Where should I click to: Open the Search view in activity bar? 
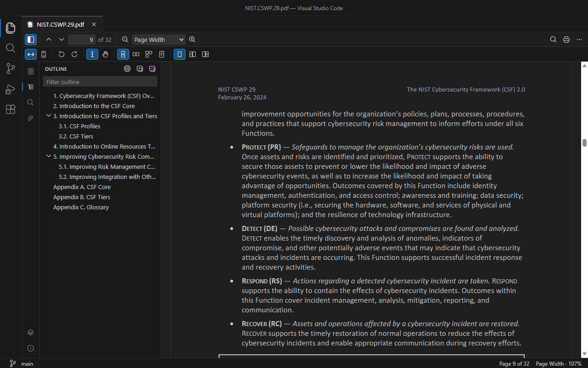(x=11, y=48)
